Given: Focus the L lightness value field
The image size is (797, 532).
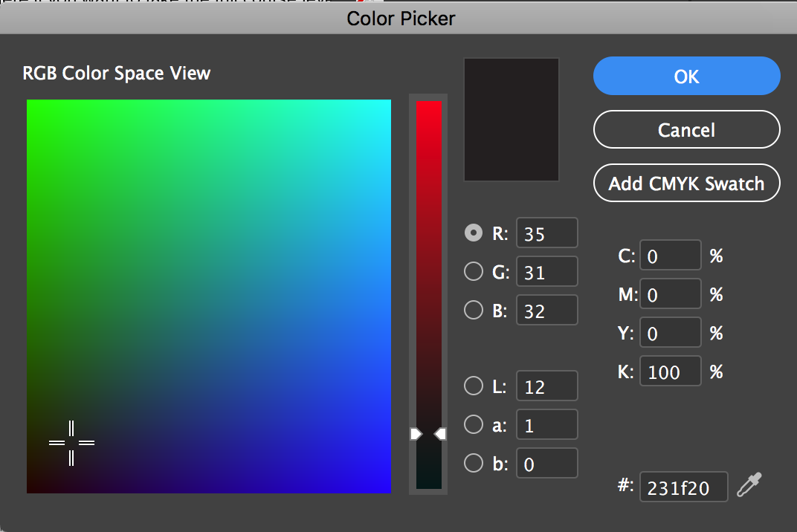Looking at the screenshot, I should coord(546,386).
